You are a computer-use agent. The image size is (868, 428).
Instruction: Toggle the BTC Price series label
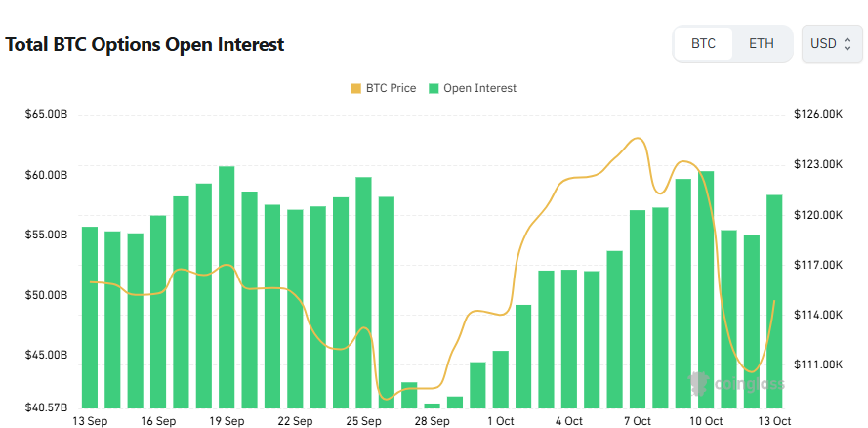391,89
